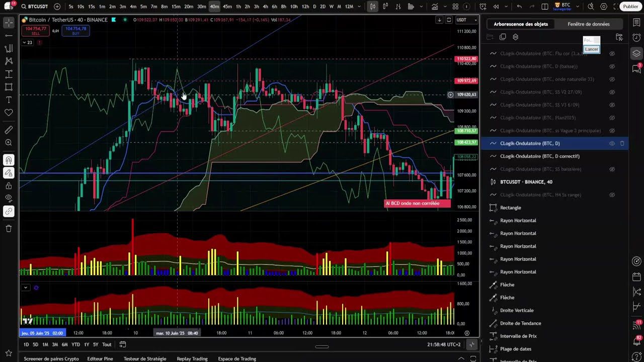Screen dimensions: 644x362
Task: Select the 1D date range
Action: 26,344
